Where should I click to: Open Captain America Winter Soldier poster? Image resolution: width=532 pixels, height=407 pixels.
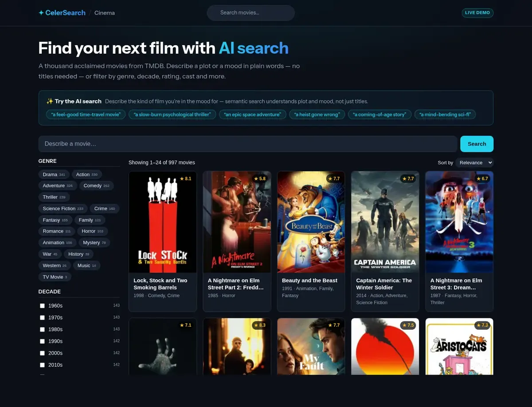coord(385,222)
